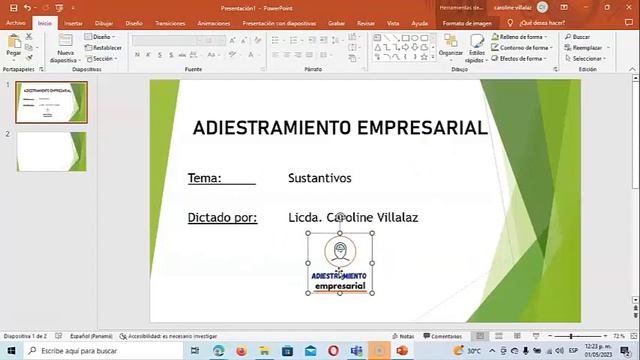Viewport: 640px width, 360px height.
Task: Open Relleno de forma menu
Action: pyautogui.click(x=520, y=37)
